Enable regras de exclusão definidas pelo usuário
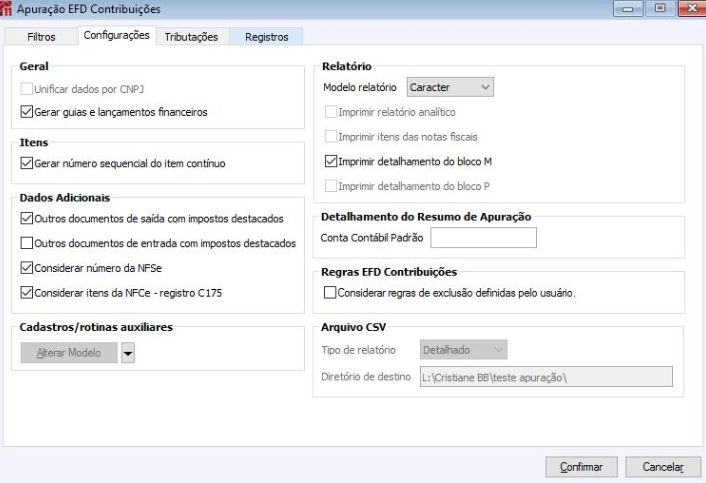This screenshot has height=483, width=706. point(330,293)
